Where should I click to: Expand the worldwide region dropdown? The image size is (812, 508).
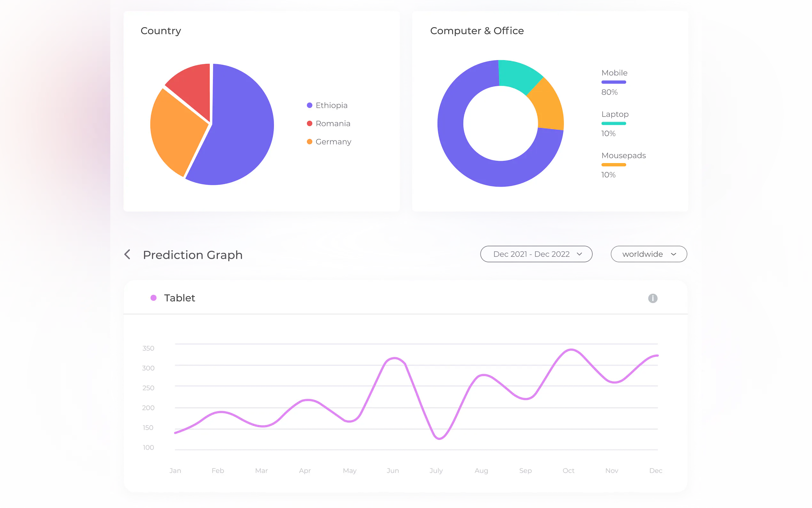tap(642, 254)
